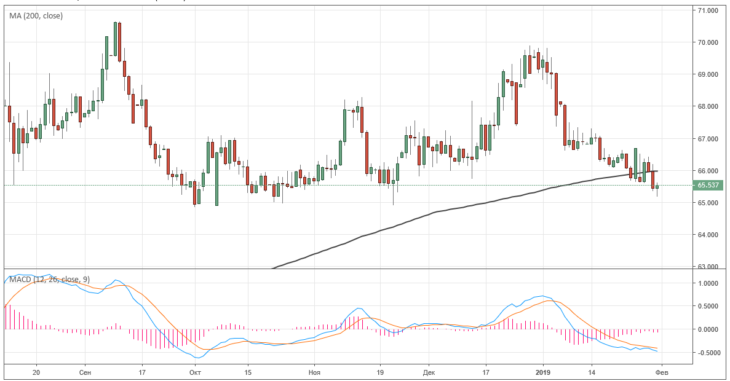The height and width of the screenshot is (381, 730).
Task: Click the Окт date label
Action: tap(195, 373)
